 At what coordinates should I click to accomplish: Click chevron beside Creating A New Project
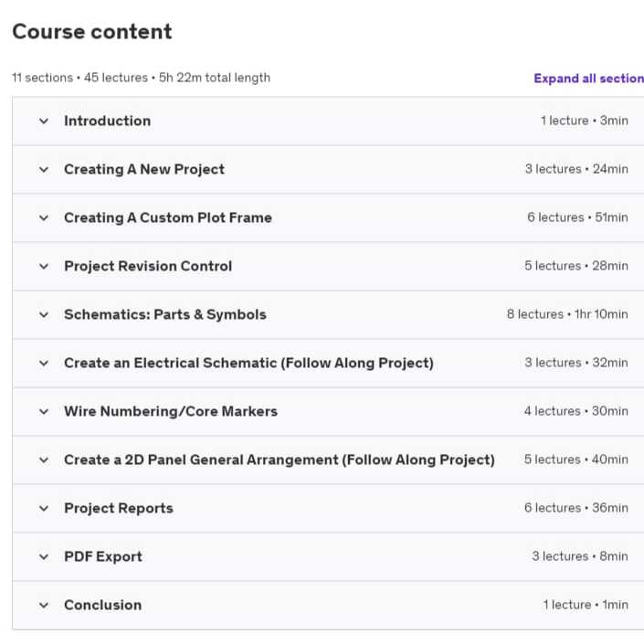44,169
